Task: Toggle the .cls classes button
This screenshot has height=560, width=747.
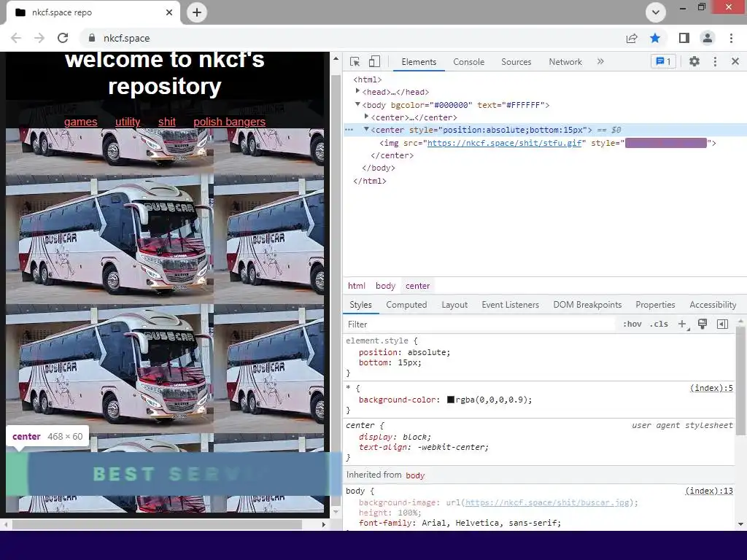Action: 659,324
